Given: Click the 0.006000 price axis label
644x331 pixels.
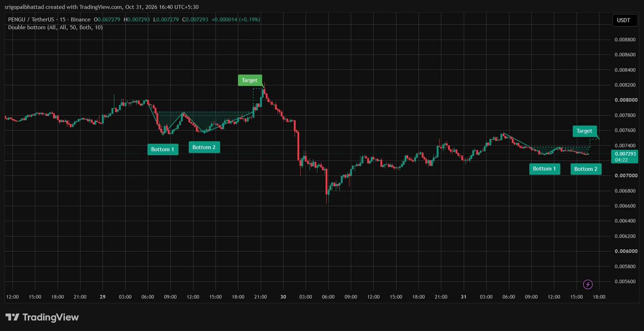Looking at the screenshot, I should 626,251.
